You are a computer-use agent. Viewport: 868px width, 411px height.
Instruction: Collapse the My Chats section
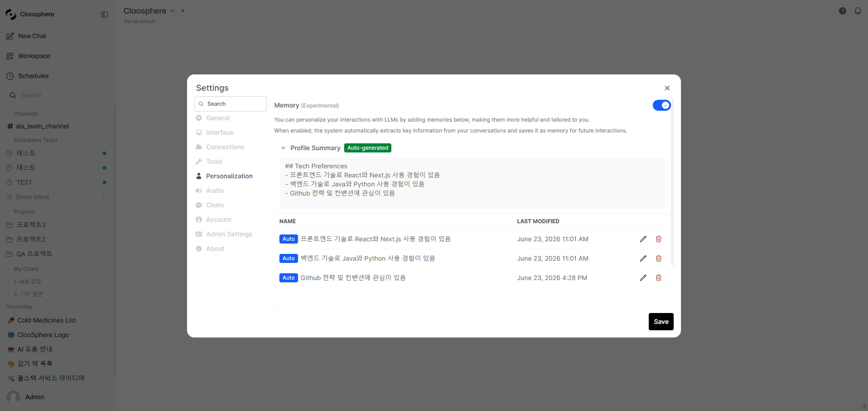(22, 269)
